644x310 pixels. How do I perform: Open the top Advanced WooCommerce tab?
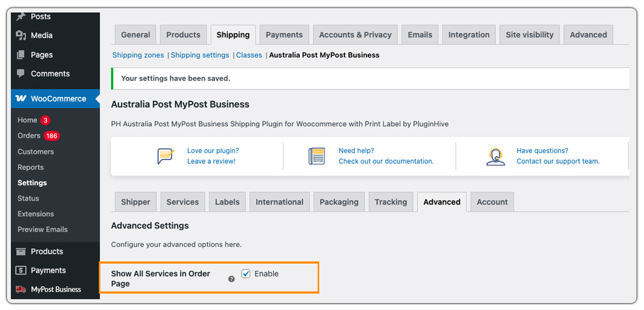tap(588, 35)
